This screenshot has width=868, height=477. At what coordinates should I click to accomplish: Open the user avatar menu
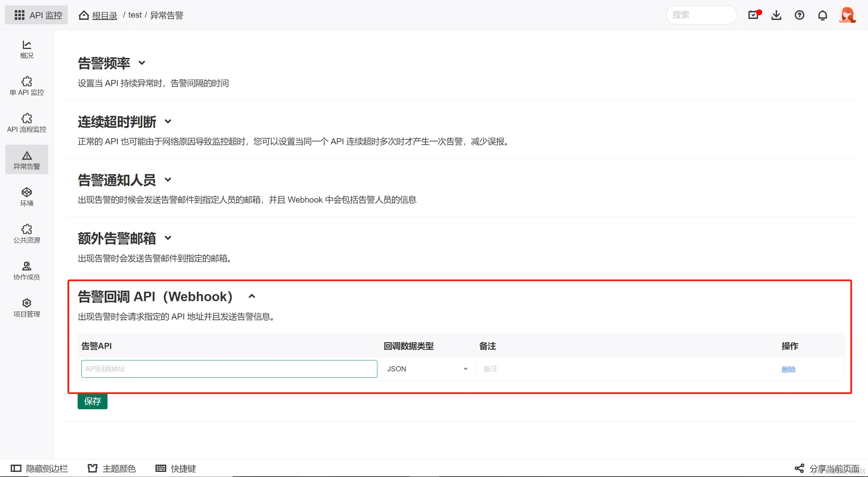click(x=847, y=15)
